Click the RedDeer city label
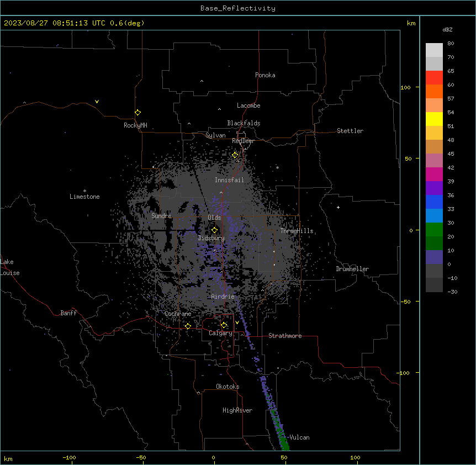 [x=243, y=141]
